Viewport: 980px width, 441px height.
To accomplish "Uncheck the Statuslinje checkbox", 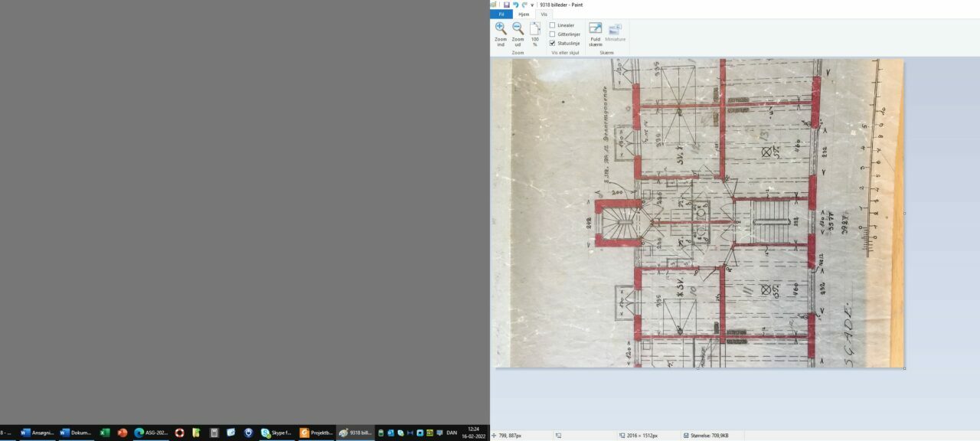I will click(x=552, y=44).
